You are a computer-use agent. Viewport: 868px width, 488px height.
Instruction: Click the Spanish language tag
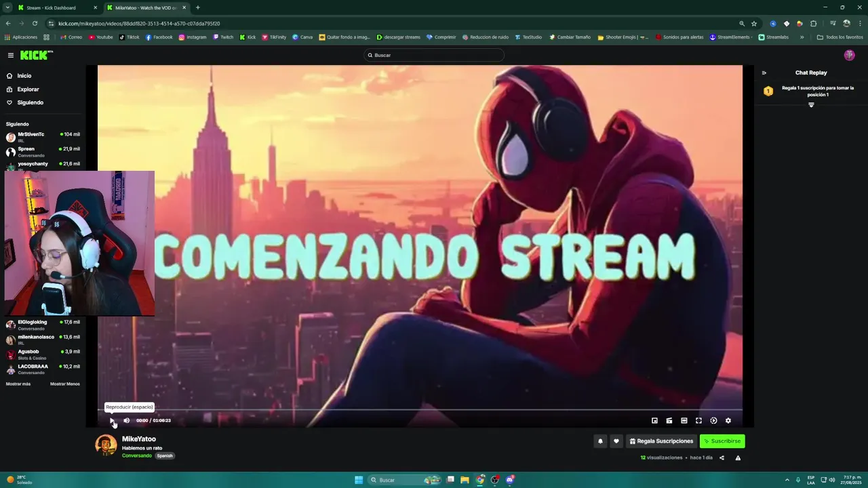[165, 455]
